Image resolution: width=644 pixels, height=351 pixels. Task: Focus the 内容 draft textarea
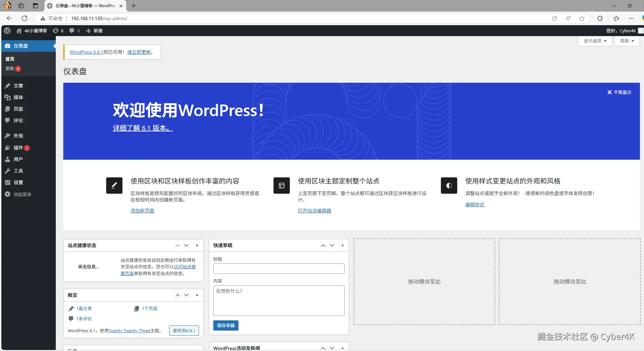pos(279,301)
